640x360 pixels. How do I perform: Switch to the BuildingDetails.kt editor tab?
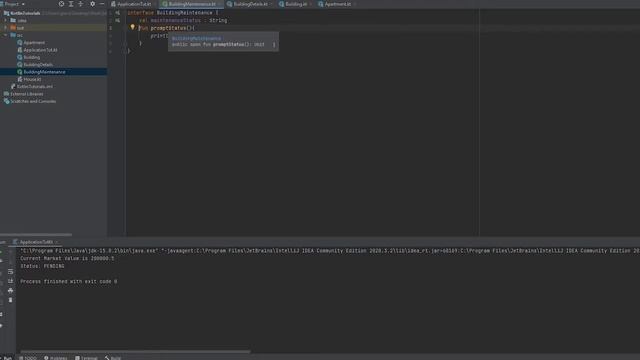(250, 4)
